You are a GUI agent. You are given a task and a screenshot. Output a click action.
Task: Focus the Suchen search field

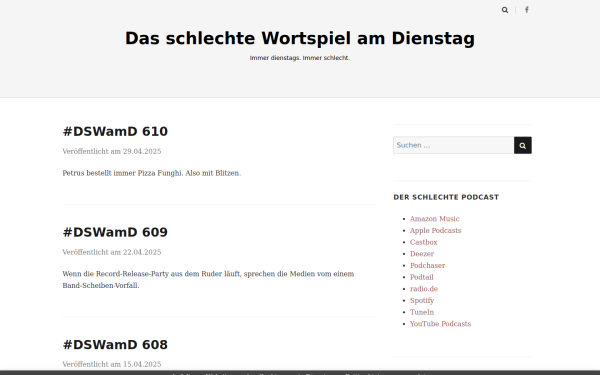pos(453,145)
